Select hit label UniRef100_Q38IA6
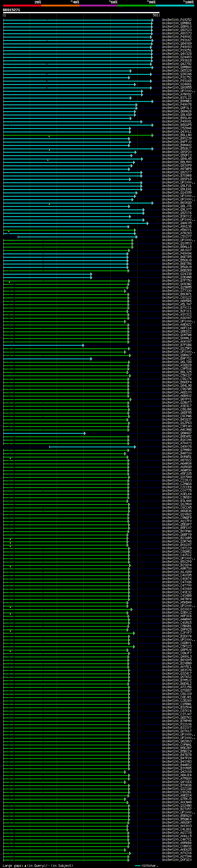This screenshot has height=868, width=197. [177, 74]
